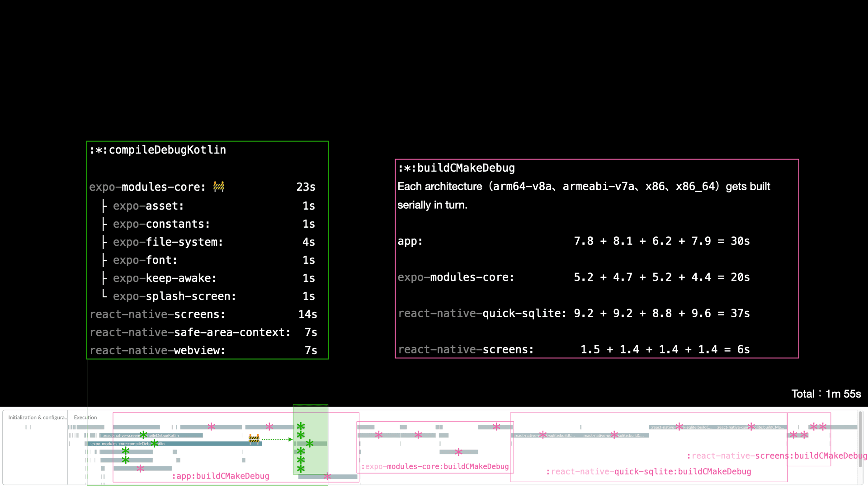Click the :app:buildCMakeDebug label
This screenshot has width=868, height=488.
click(x=221, y=476)
